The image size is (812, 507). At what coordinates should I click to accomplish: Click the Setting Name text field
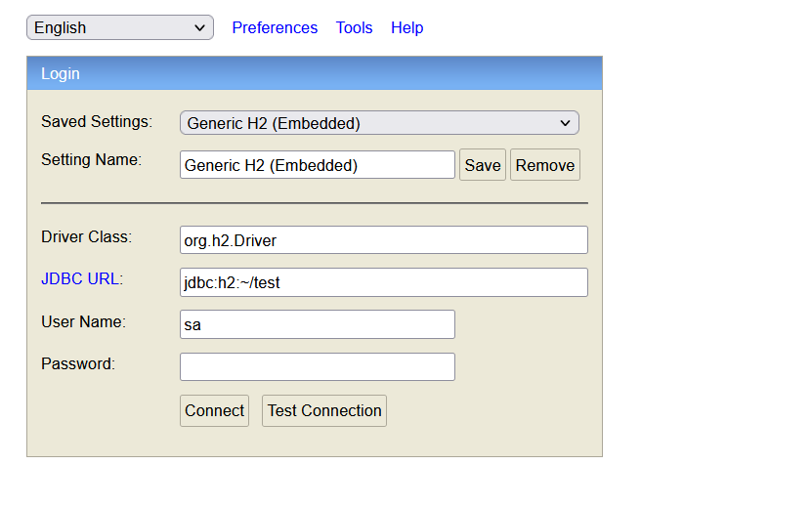click(x=317, y=165)
